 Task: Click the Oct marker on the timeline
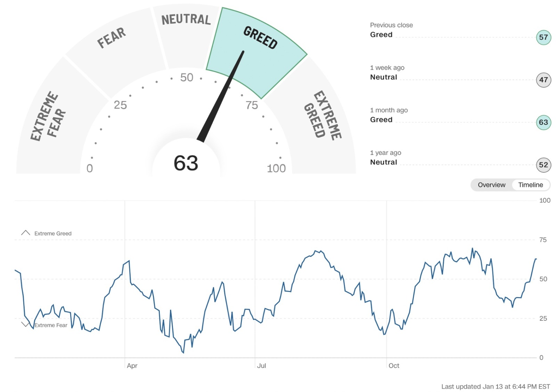(x=394, y=366)
